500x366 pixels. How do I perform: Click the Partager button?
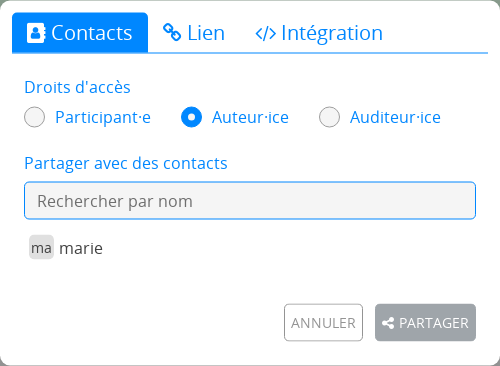pyautogui.click(x=425, y=322)
